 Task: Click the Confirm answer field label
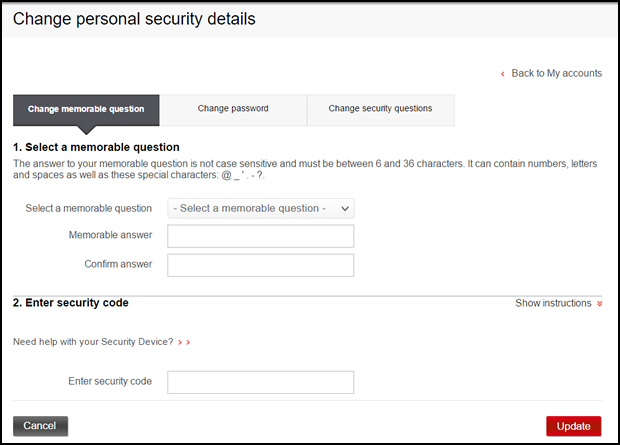point(118,265)
